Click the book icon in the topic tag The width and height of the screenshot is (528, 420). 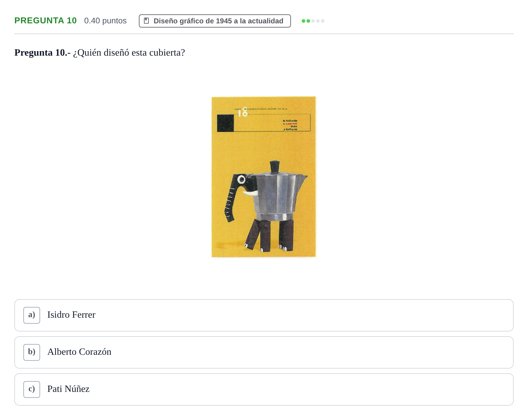[x=146, y=21]
